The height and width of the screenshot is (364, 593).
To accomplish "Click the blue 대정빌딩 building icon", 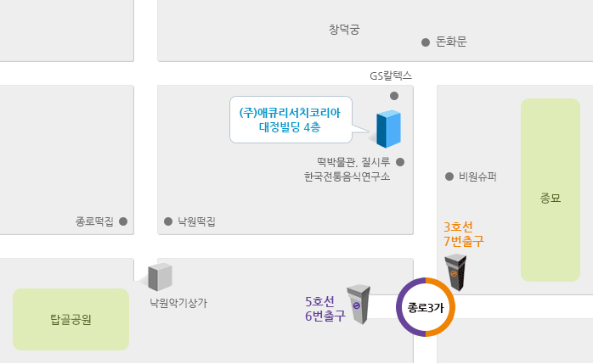I will pos(388,129).
